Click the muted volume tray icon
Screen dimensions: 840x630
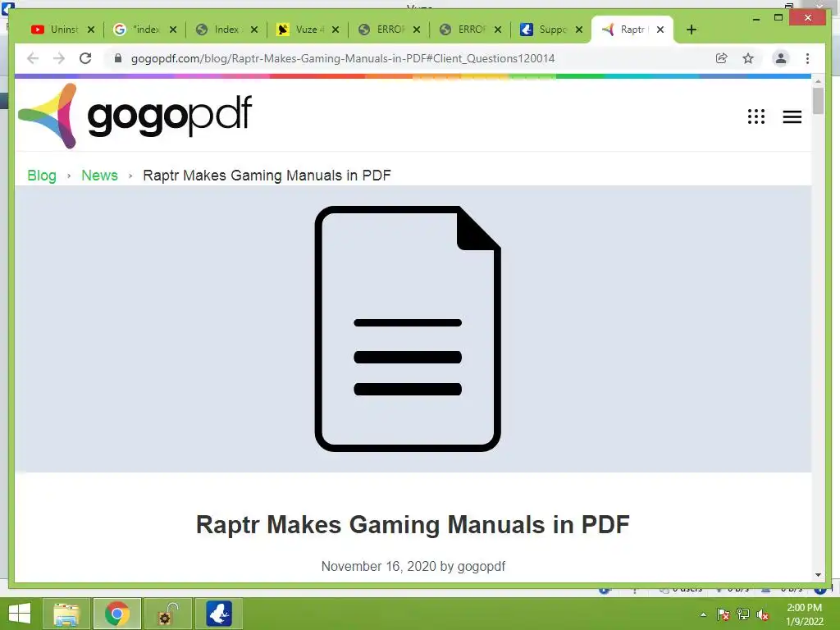763,615
